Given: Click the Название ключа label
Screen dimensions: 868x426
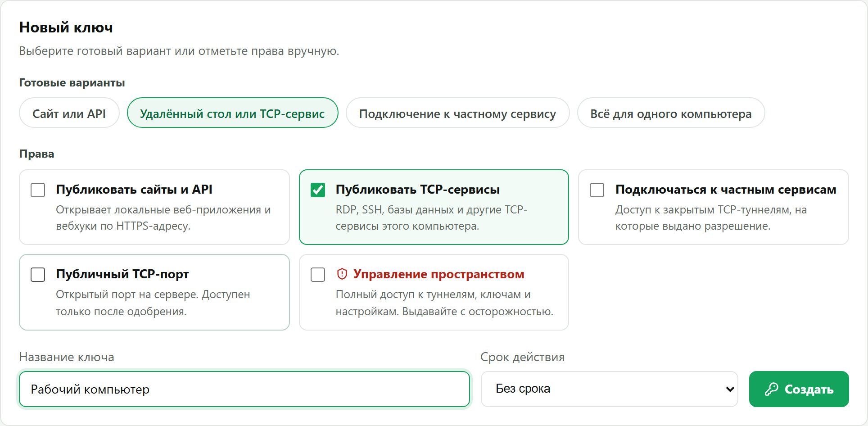Looking at the screenshot, I should tap(67, 357).
